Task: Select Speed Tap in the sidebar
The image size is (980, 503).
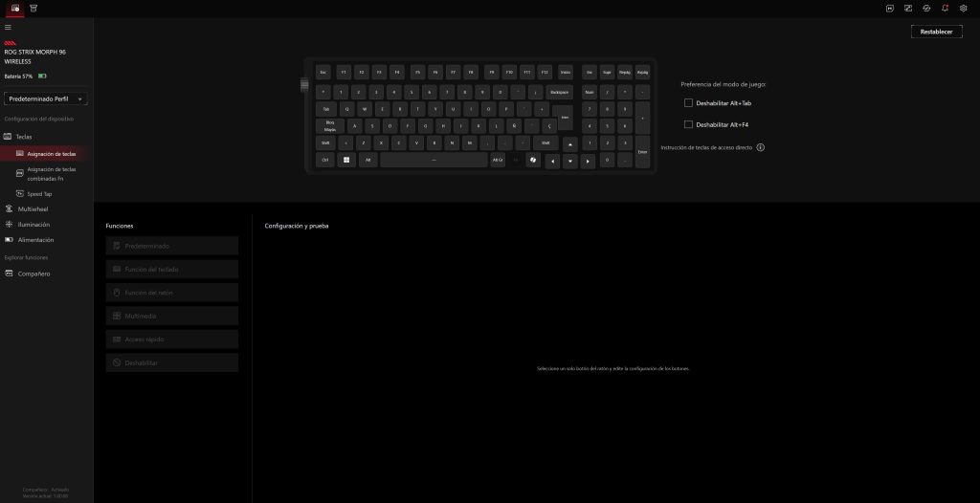Action: click(x=39, y=193)
